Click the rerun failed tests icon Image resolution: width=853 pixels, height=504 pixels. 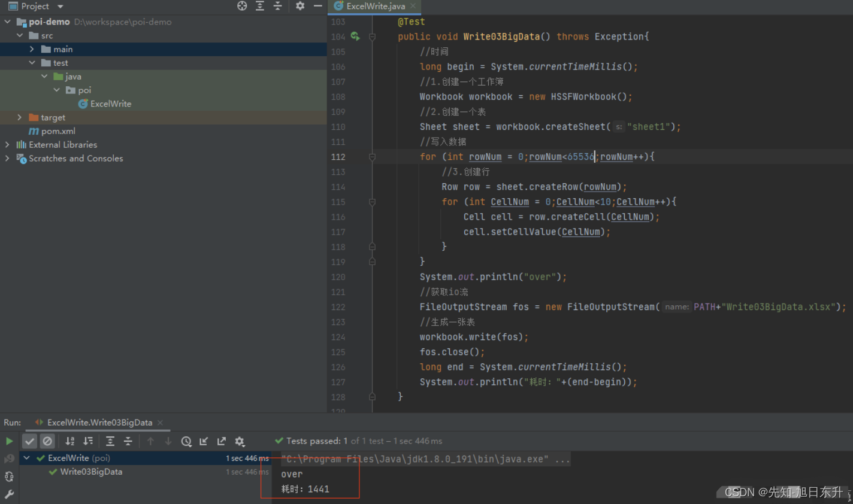[x=9, y=459]
